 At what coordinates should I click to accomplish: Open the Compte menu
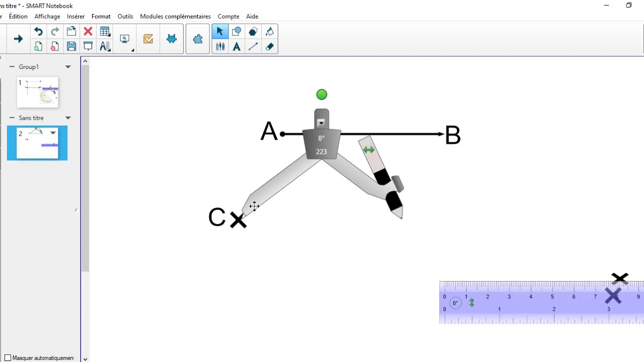(228, 17)
